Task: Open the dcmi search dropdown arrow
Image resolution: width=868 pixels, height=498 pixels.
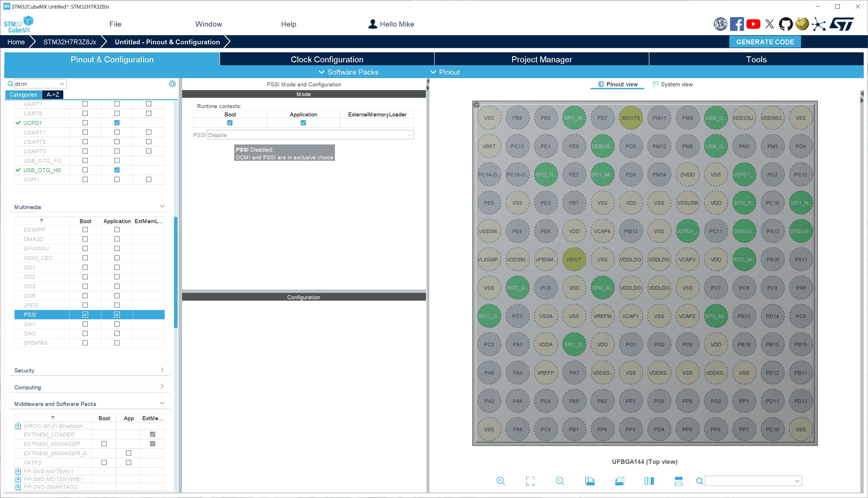Action: (x=62, y=84)
